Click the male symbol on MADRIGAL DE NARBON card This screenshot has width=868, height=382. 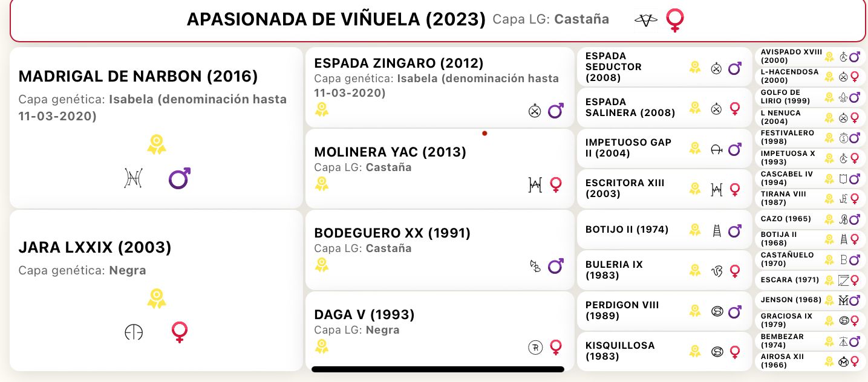coord(179,178)
